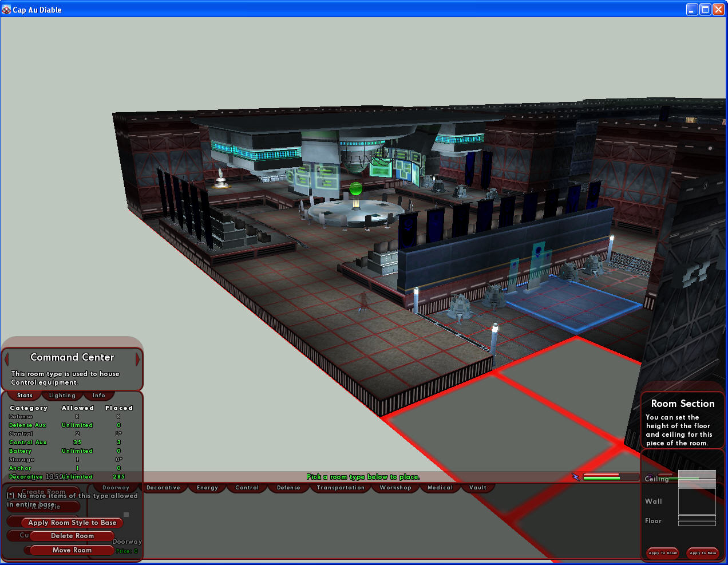Select the Transportation room category tab

coord(341,488)
